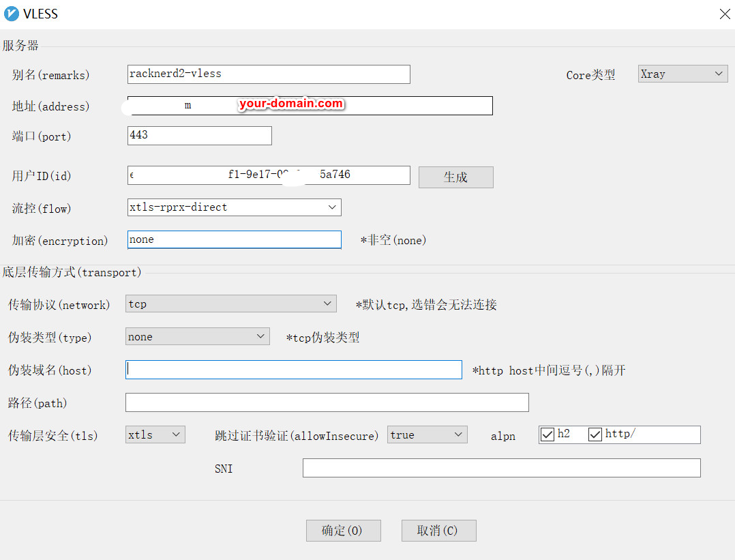Click the SNI input field
The image size is (735, 560).
tap(501, 468)
